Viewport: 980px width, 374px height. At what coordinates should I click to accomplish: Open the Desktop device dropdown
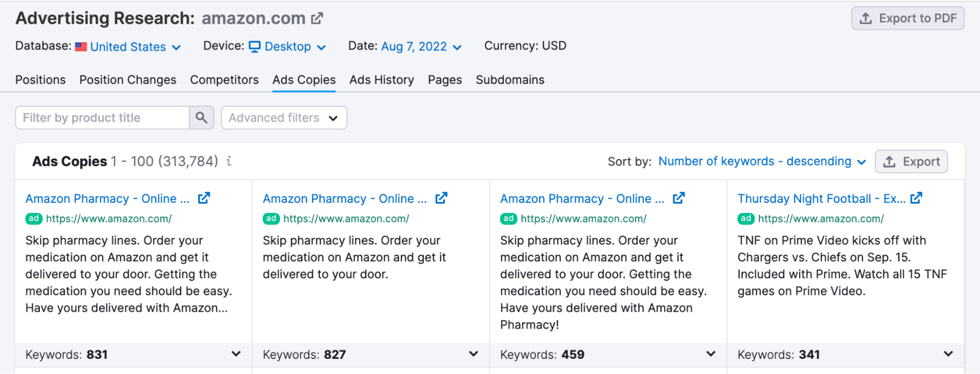[x=288, y=47]
